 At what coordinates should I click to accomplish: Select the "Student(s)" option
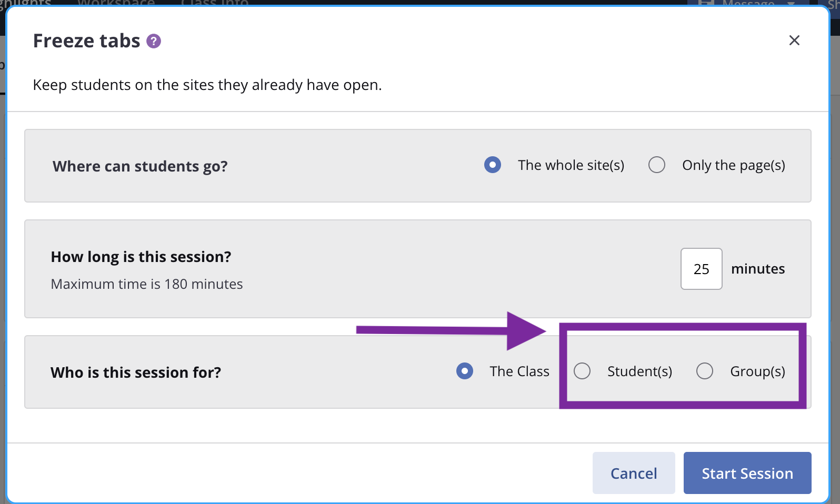pos(582,371)
